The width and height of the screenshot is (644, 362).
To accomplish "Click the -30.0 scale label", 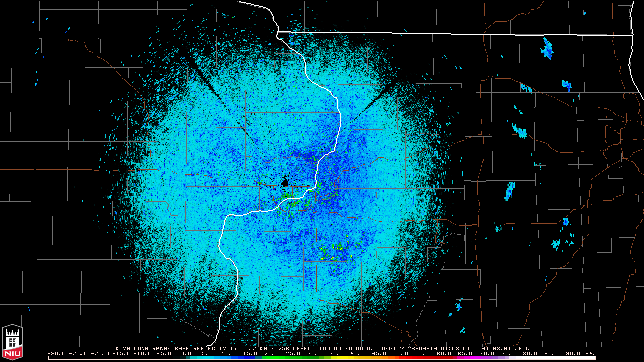I will [x=57, y=354].
